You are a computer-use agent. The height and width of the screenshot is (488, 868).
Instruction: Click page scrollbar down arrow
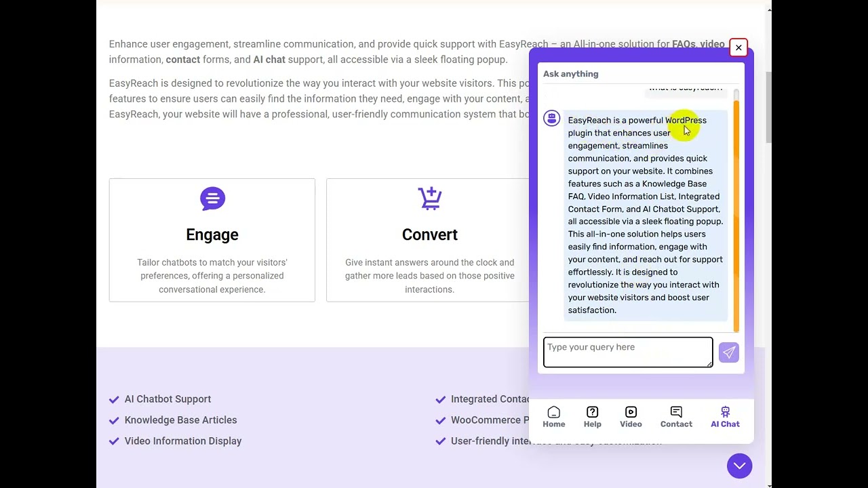(768, 484)
